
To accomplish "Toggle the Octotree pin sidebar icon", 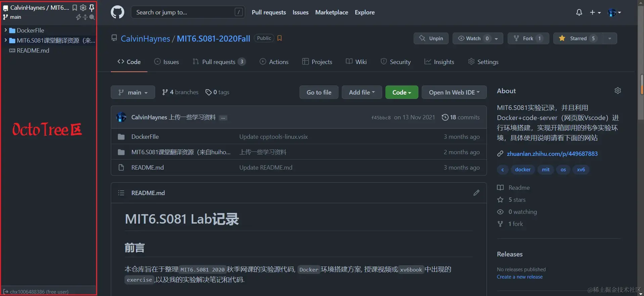I will click(91, 8).
